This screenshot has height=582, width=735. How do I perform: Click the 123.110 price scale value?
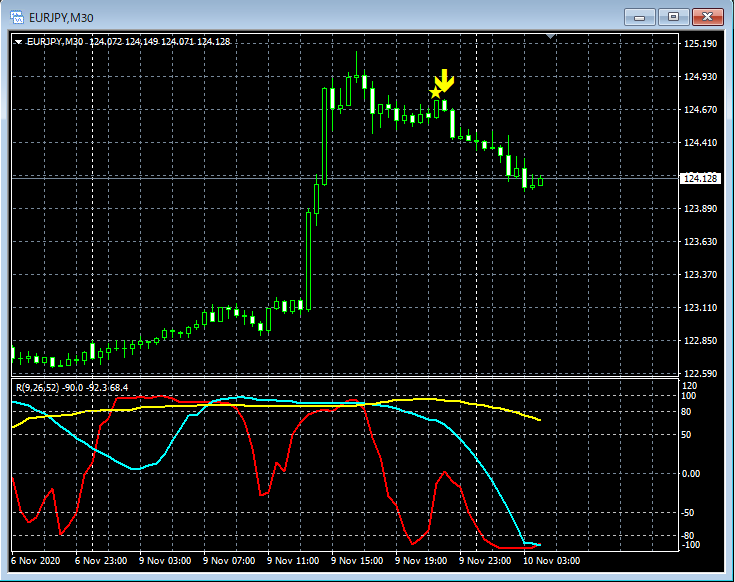tap(700, 307)
